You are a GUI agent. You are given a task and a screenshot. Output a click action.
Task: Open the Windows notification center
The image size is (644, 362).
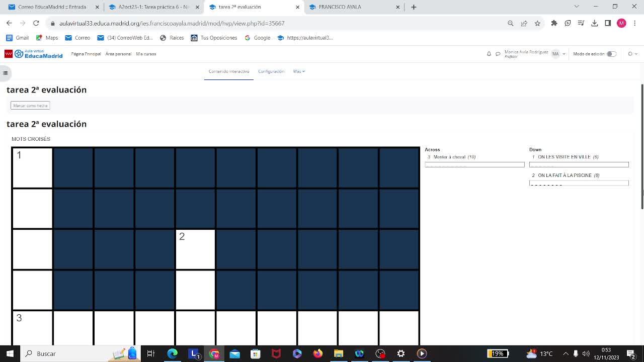(x=631, y=353)
